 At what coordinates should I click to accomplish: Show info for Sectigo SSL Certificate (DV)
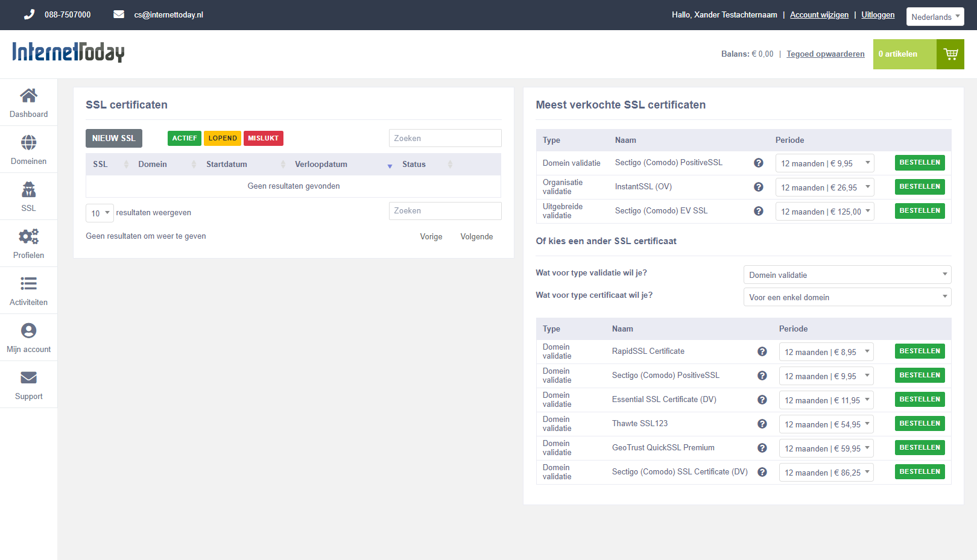pos(762,472)
